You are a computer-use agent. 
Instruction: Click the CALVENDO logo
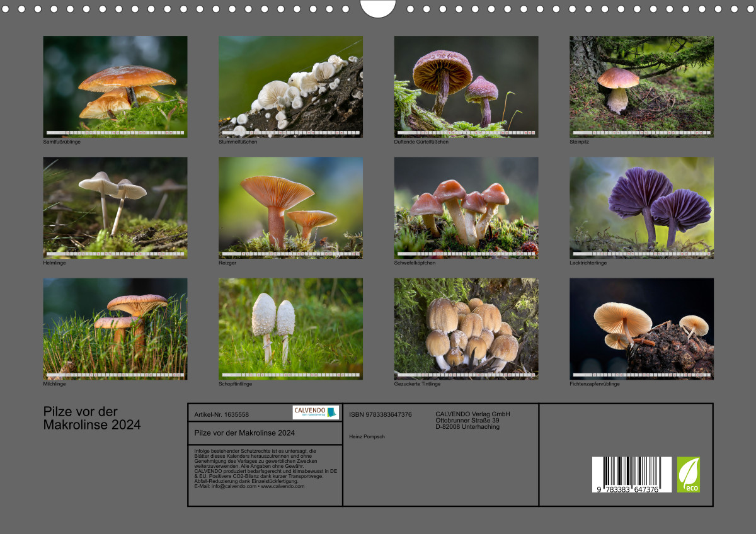click(x=316, y=412)
